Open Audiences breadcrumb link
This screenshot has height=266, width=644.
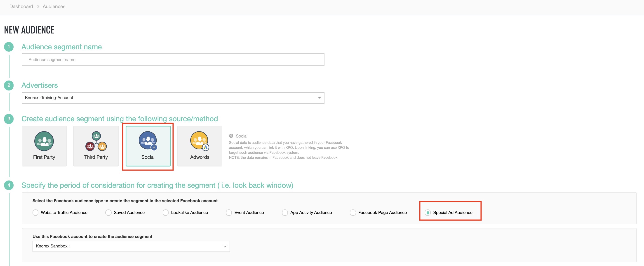point(54,7)
